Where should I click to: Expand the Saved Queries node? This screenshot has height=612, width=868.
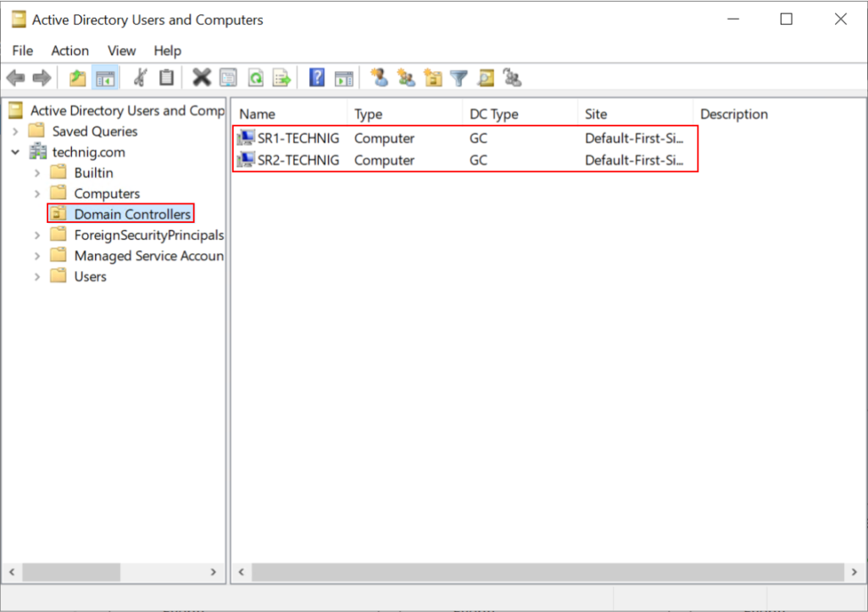pyautogui.click(x=15, y=131)
